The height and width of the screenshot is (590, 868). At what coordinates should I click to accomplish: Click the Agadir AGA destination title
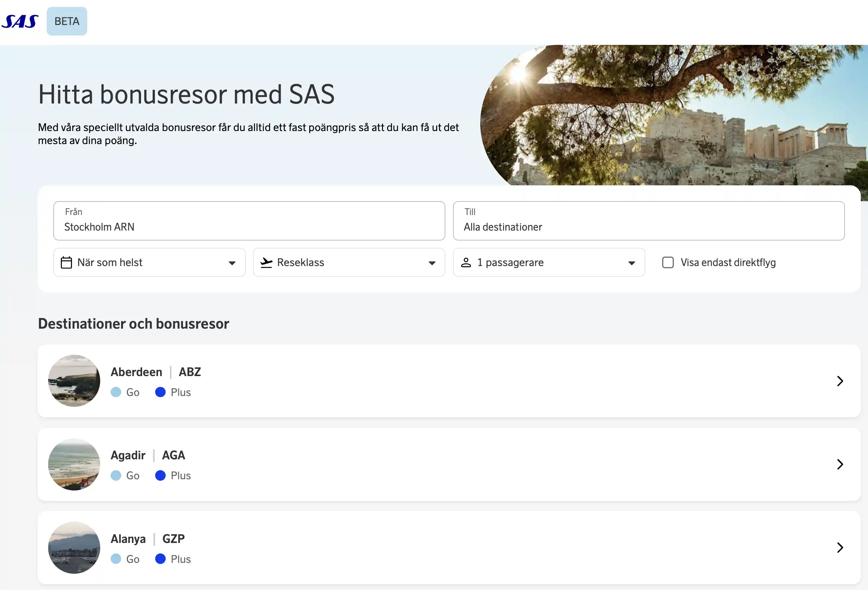point(148,455)
